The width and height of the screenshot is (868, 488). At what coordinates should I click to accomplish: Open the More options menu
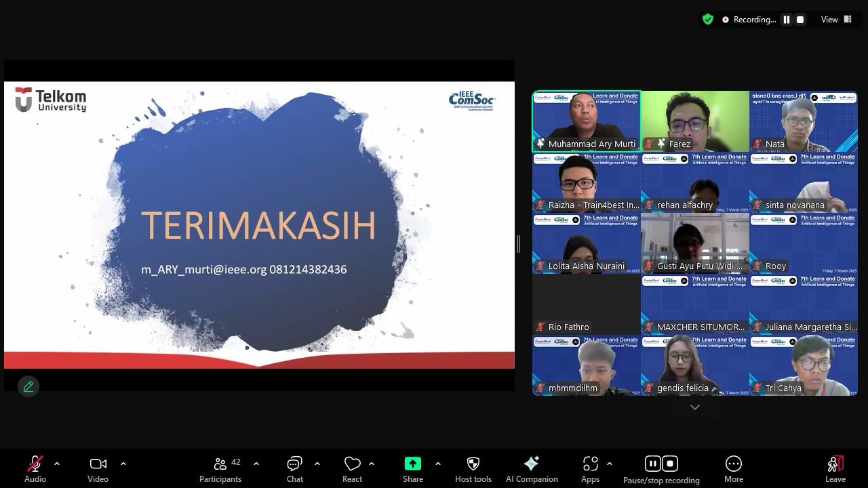coord(733,468)
